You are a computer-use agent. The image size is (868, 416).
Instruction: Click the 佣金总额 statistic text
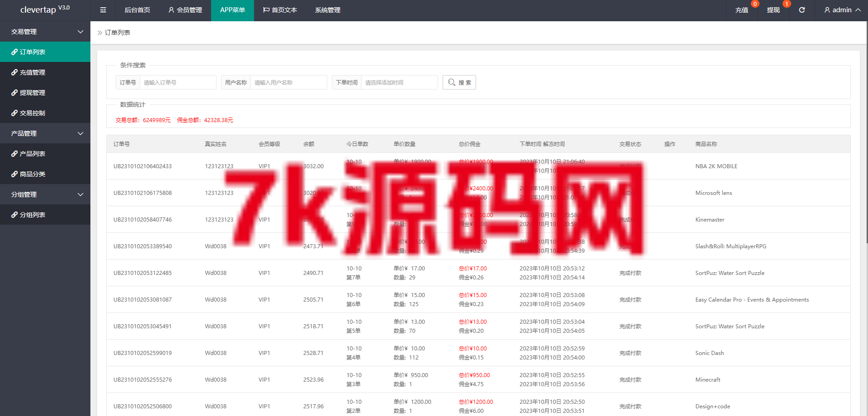point(205,120)
